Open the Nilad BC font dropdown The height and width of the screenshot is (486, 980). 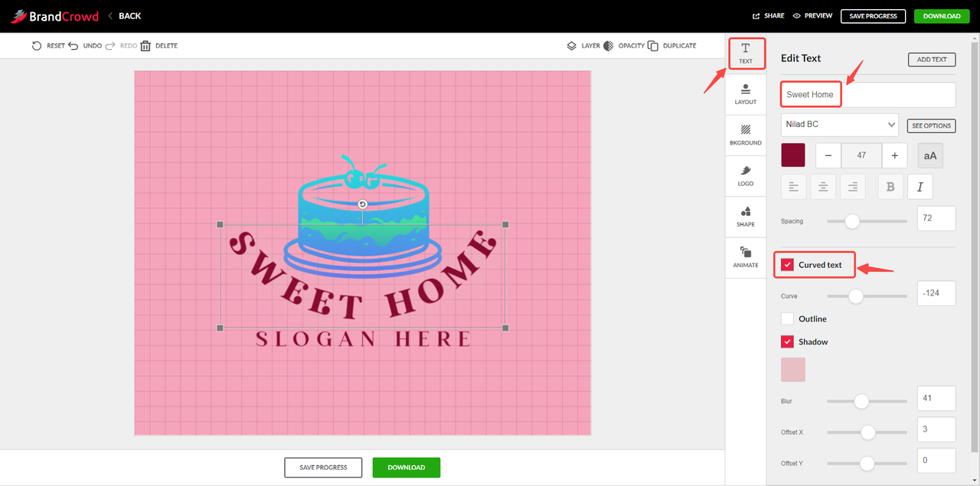point(840,124)
